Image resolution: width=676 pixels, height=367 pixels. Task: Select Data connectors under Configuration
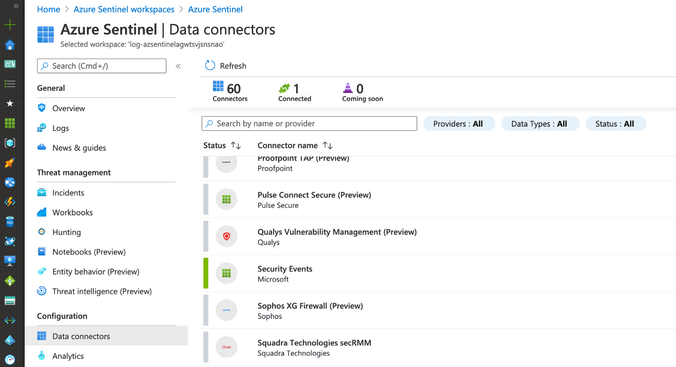pos(107,336)
